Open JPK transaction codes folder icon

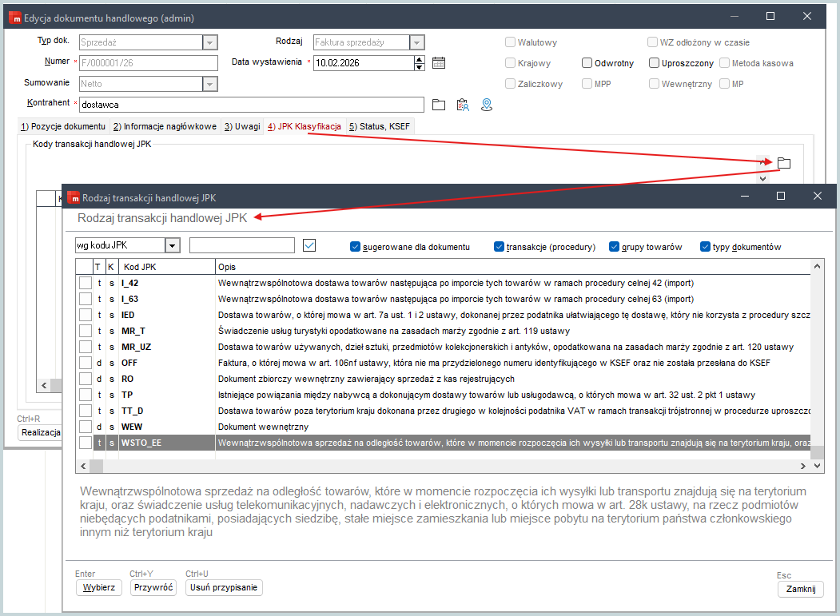[x=784, y=163]
